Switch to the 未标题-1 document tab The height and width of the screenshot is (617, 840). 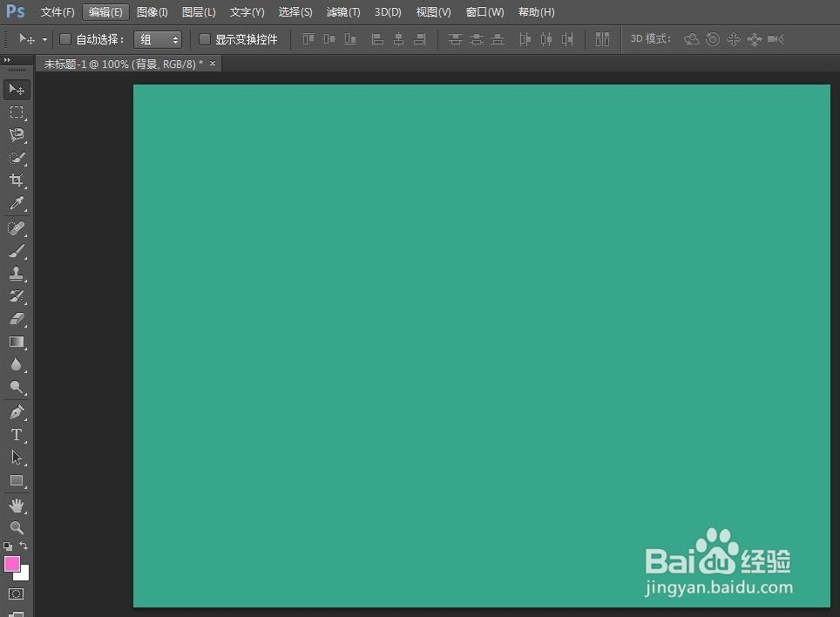123,64
